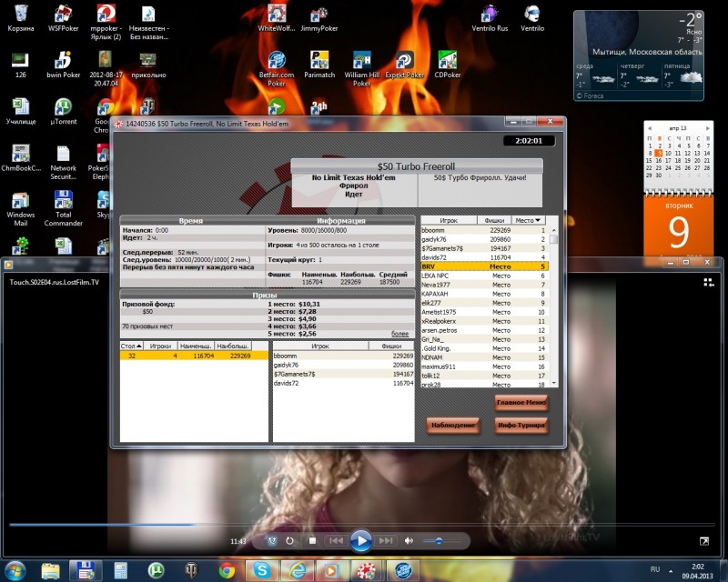
Task: Click the Наблюдение button
Action: coord(452,425)
